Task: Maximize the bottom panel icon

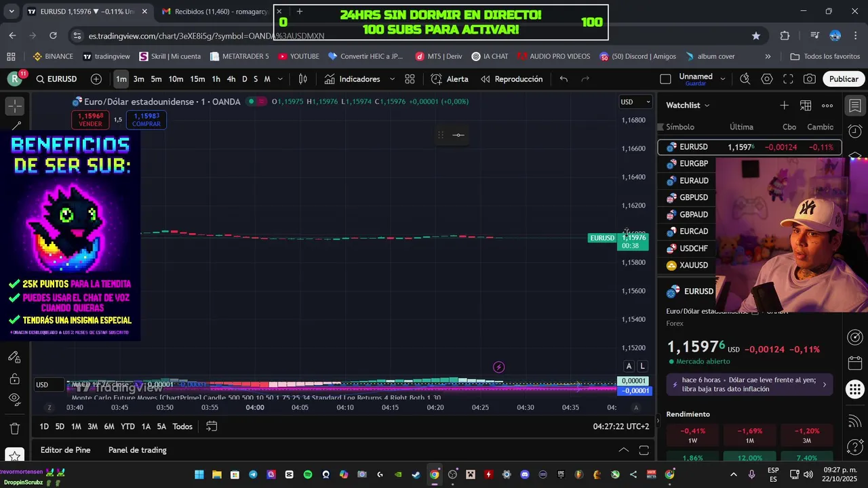Action: (x=644, y=450)
